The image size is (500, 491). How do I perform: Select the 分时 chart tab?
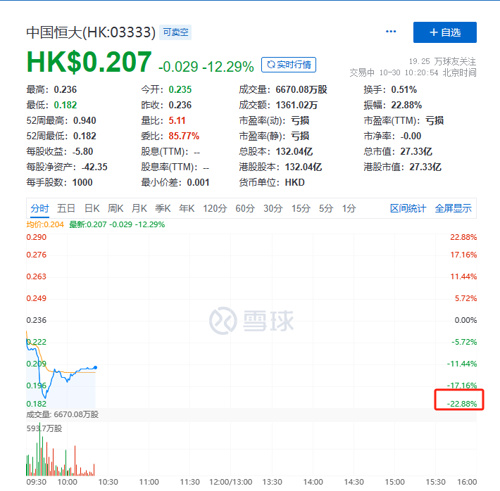click(x=40, y=209)
